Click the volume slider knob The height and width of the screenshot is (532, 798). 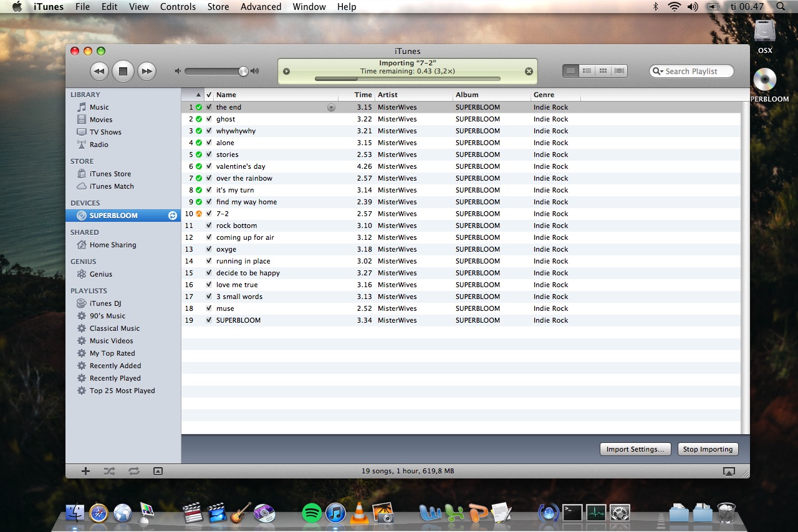[243, 72]
